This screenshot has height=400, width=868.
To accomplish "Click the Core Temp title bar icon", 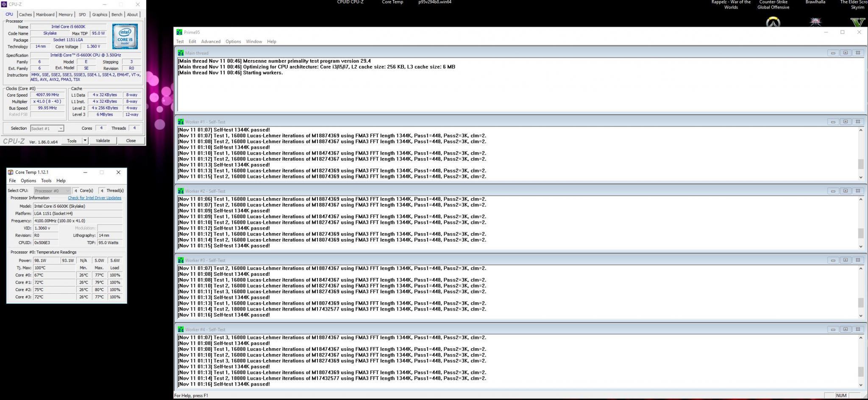I will tap(11, 172).
